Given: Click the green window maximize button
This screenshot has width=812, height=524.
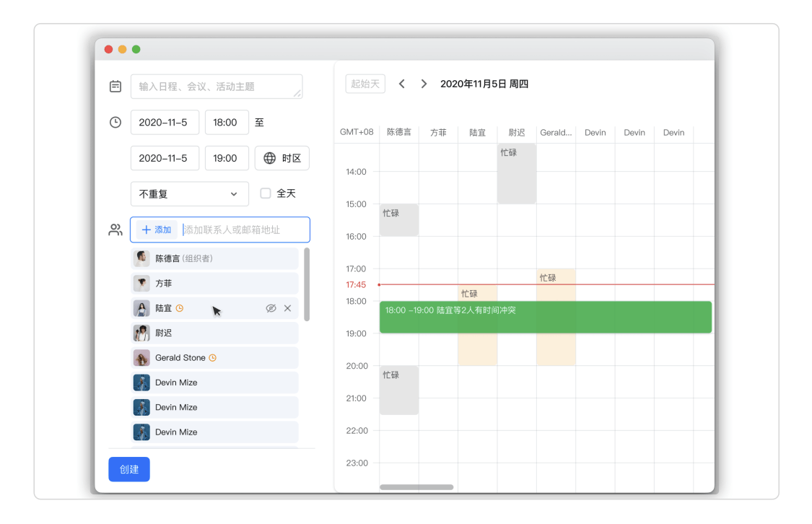Looking at the screenshot, I should click(136, 49).
